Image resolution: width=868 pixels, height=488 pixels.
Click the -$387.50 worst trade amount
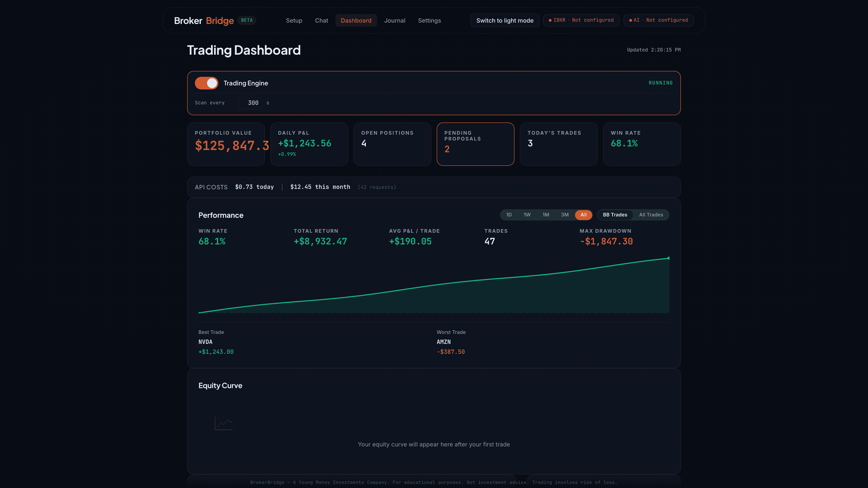(451, 352)
